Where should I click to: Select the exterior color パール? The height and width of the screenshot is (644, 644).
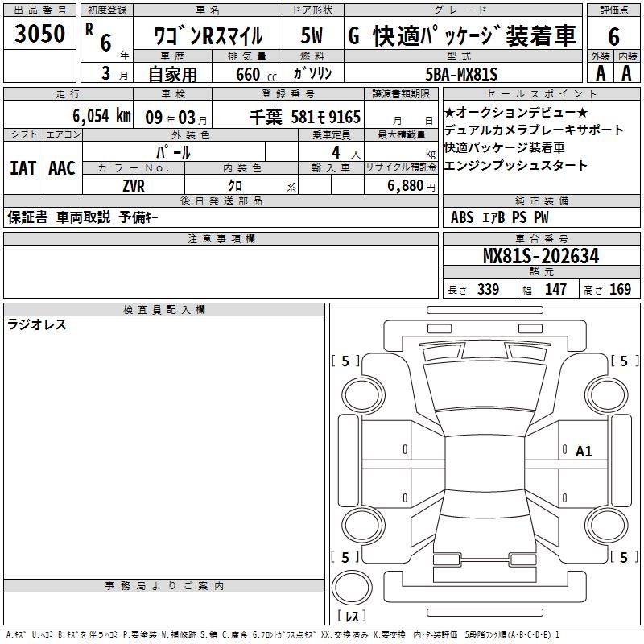pyautogui.click(x=173, y=153)
